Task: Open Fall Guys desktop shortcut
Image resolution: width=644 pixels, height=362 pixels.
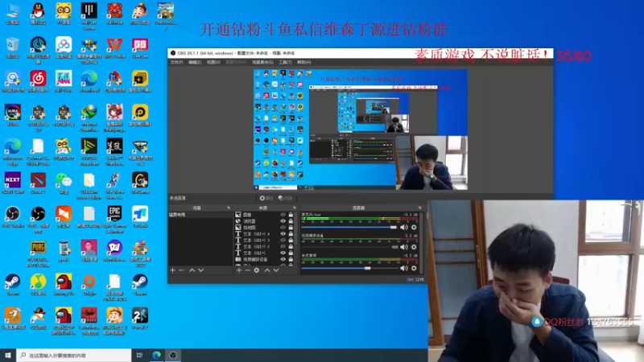Action: click(64, 81)
